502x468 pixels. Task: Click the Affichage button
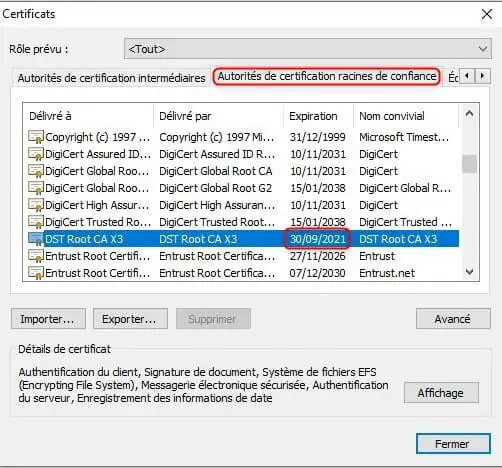[x=441, y=393]
